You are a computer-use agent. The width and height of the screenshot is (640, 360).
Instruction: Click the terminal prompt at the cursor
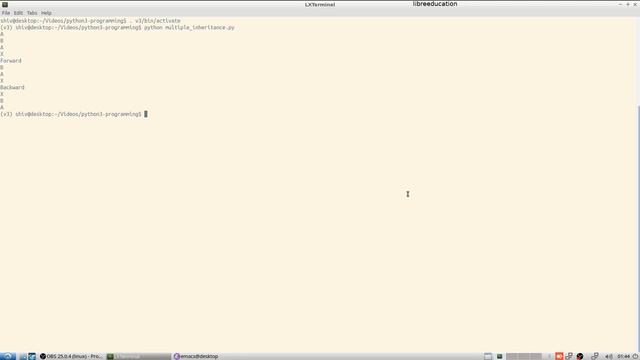(146, 114)
